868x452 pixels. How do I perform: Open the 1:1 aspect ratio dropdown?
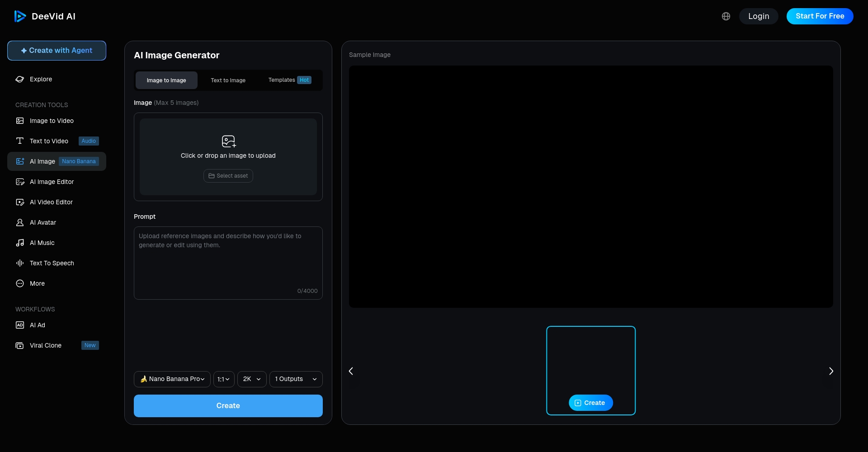224,379
